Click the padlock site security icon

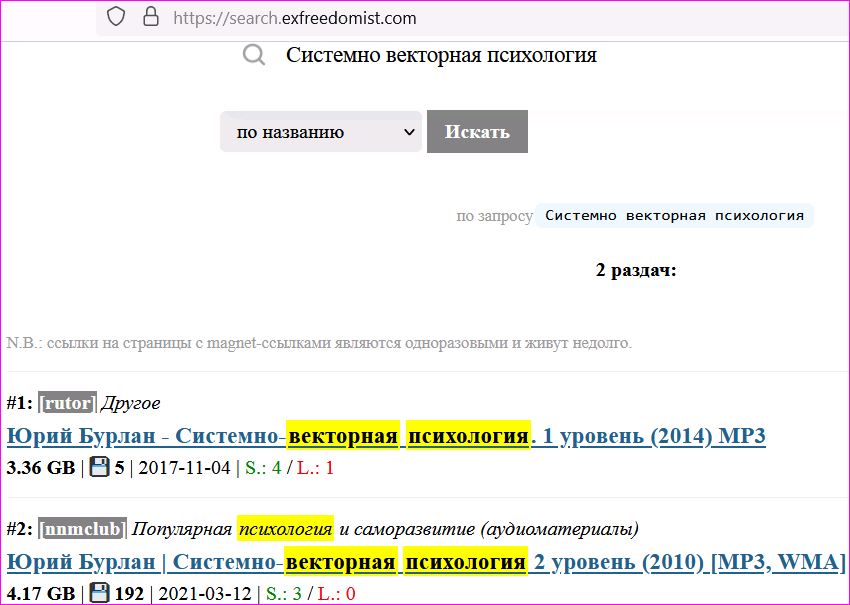point(150,17)
